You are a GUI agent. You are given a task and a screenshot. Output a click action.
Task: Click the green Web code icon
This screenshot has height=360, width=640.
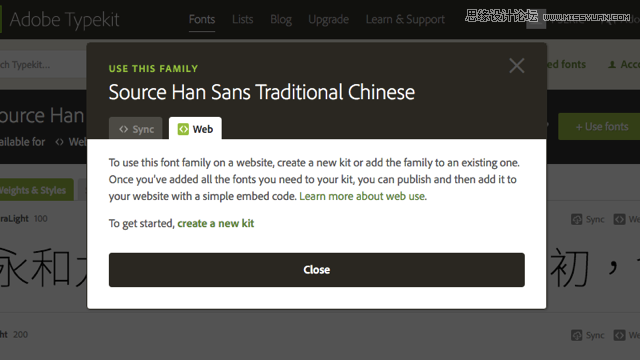click(183, 129)
